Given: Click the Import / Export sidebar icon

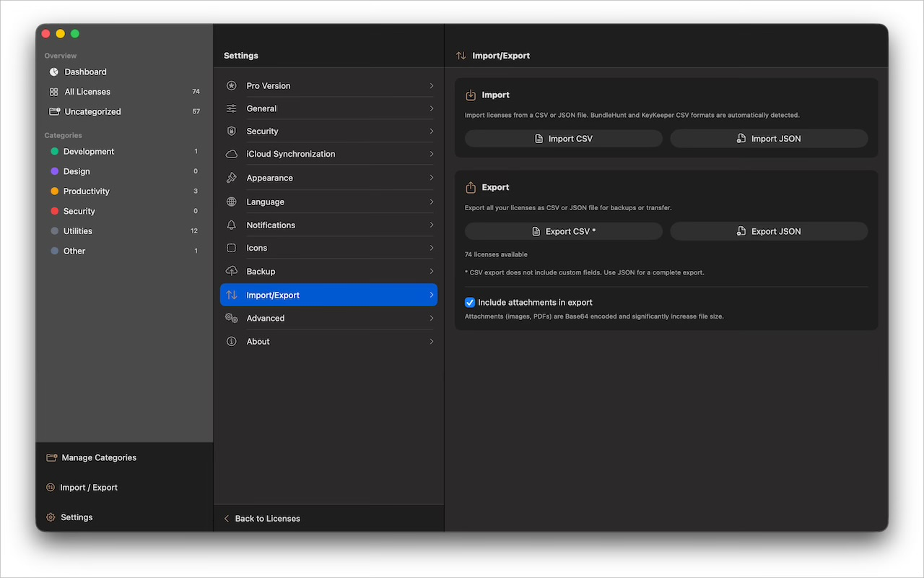Looking at the screenshot, I should (x=51, y=487).
